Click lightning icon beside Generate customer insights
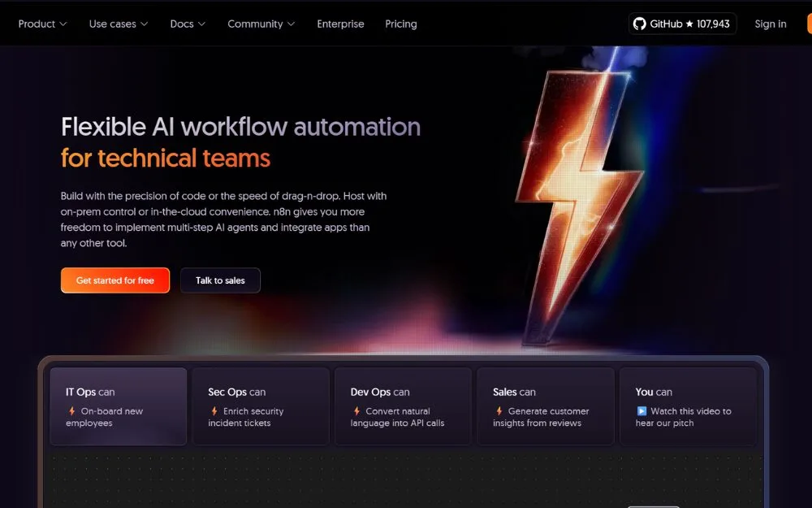812x508 pixels. click(499, 411)
